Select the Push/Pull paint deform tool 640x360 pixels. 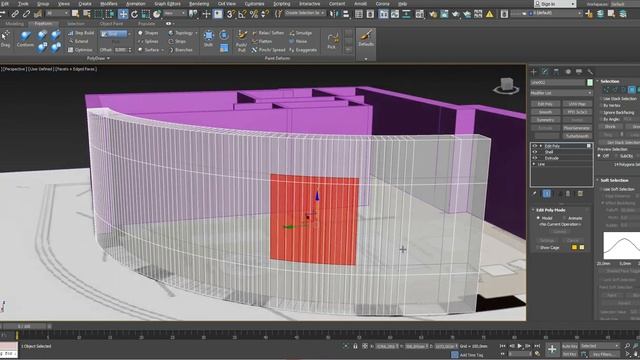[x=241, y=41]
